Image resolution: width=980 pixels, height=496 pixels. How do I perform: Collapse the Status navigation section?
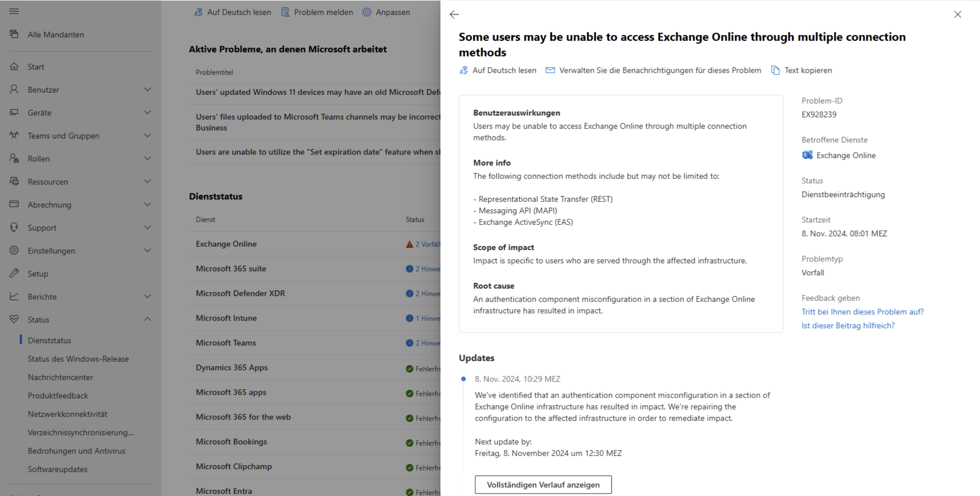point(147,319)
